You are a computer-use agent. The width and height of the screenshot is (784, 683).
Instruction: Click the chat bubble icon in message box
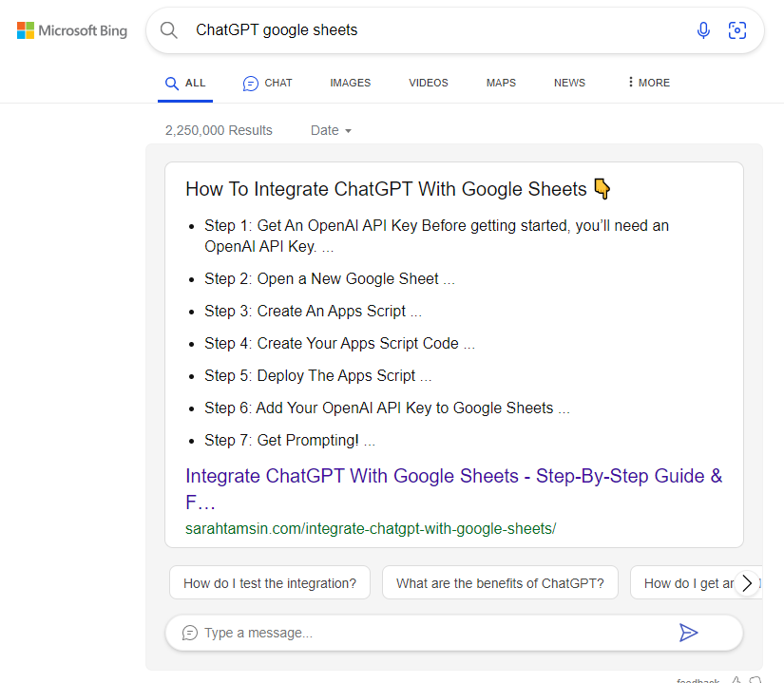189,633
